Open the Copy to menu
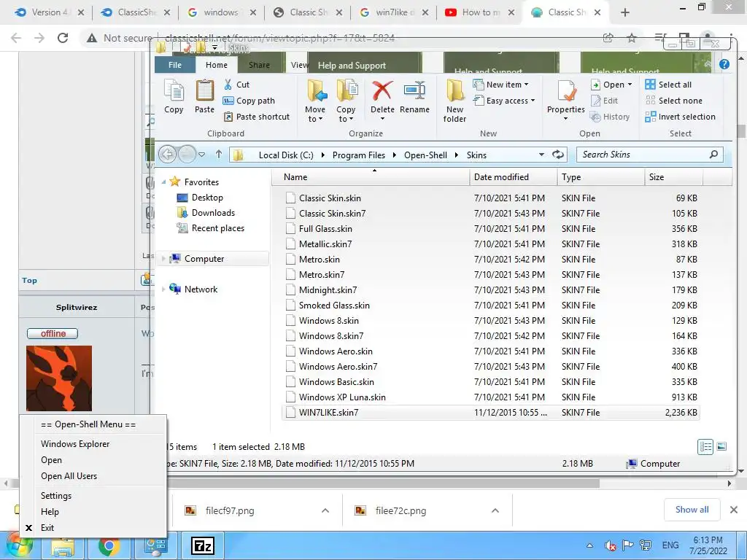 tap(346, 101)
